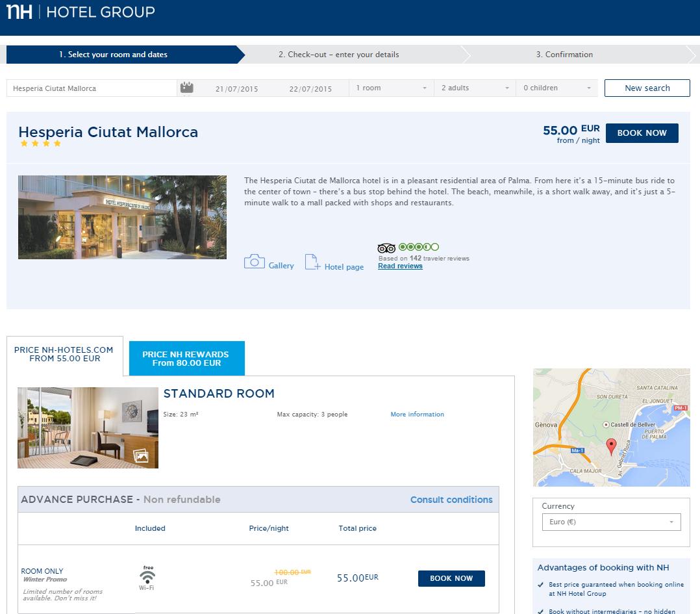The image size is (700, 614).
Task: Open the Hotel page link
Action: coord(344,267)
